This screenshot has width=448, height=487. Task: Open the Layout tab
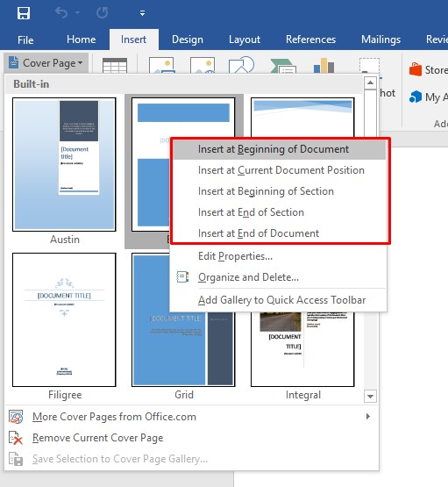pos(245,39)
